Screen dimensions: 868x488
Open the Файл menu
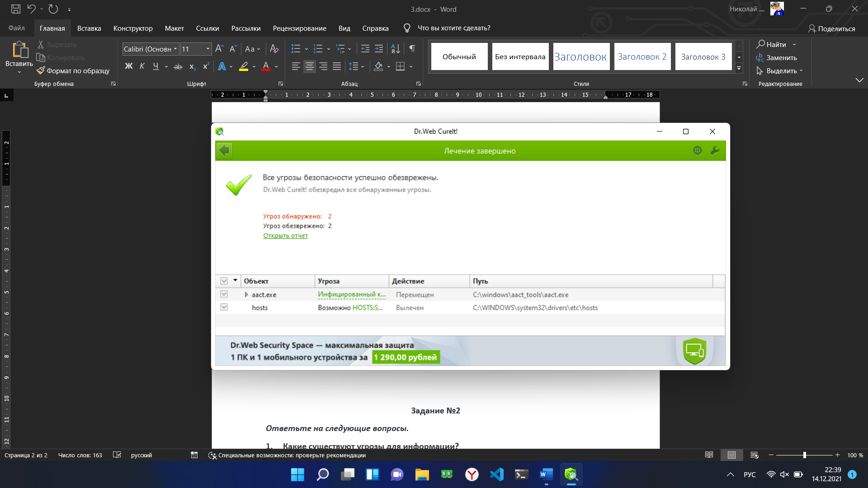[x=17, y=28]
